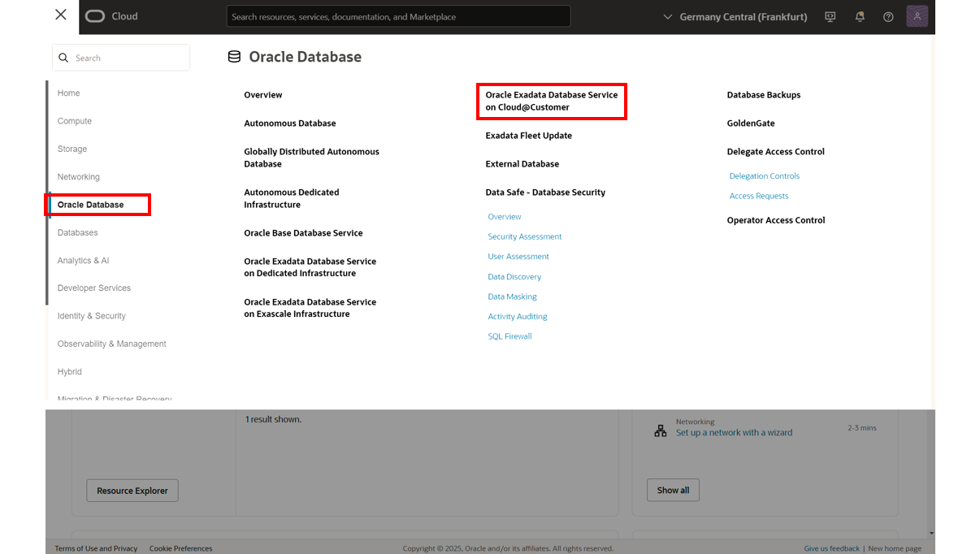Open Autonomous Database
This screenshot has height=554, width=980.
(290, 123)
